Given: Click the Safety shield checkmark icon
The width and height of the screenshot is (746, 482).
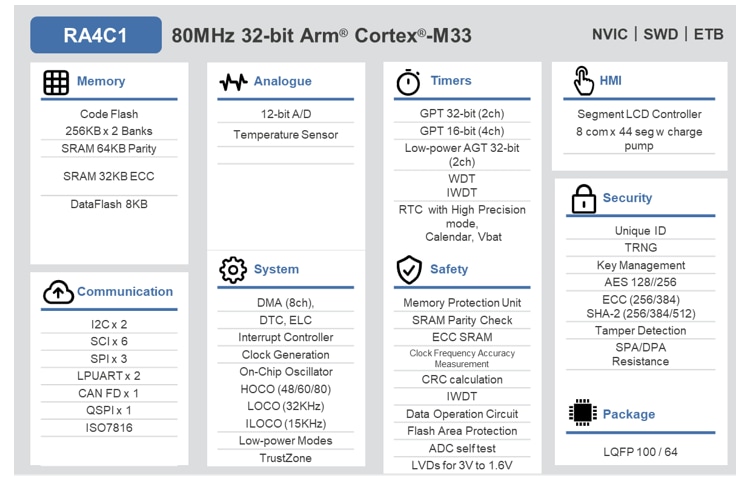Looking at the screenshot, I should (409, 270).
